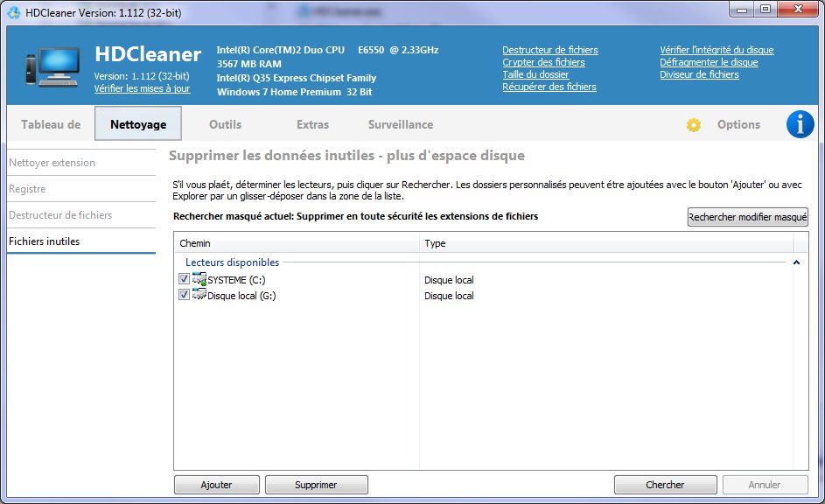Click the Rechercher modifier masqué button

[x=748, y=217]
